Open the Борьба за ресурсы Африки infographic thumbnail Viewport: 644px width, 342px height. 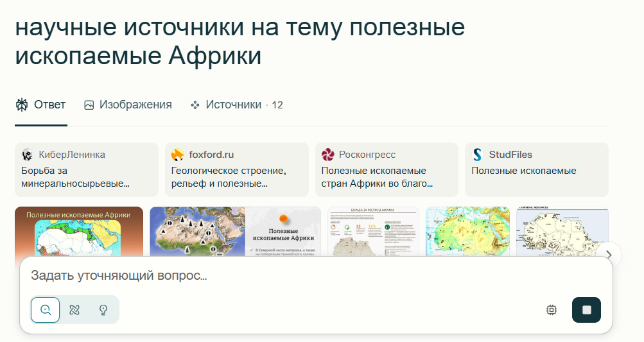(373, 232)
